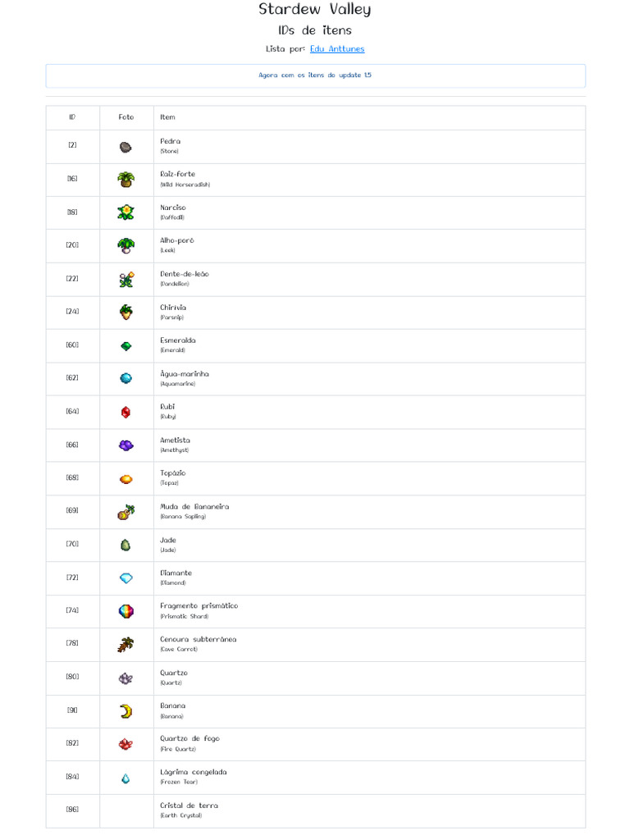Click the ID column header
The width and height of the screenshot is (630, 840).
(72, 117)
